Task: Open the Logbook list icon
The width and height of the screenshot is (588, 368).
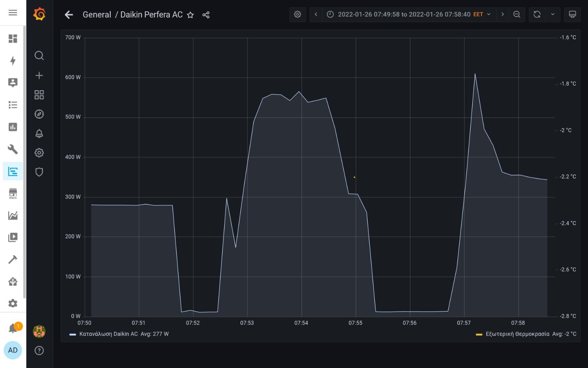Action: (13, 105)
